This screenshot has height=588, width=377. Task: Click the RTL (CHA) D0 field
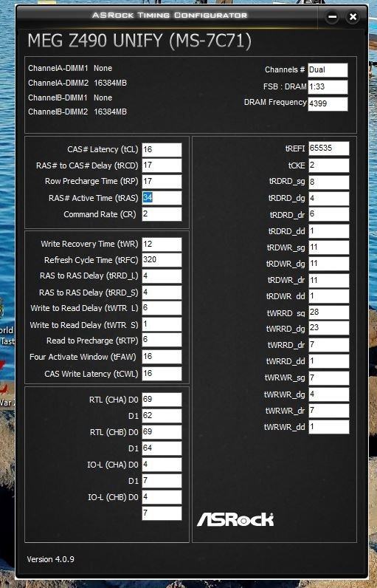162,400
